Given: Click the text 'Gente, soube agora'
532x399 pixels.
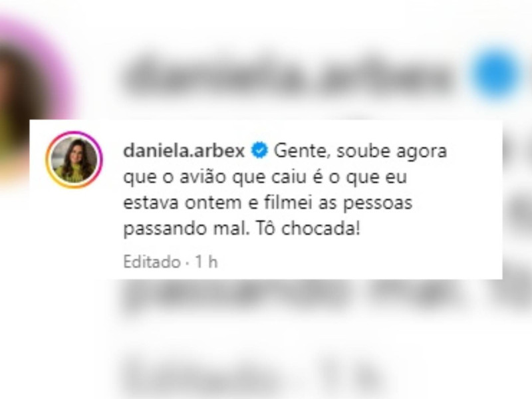Looking at the screenshot, I should click(360, 151).
